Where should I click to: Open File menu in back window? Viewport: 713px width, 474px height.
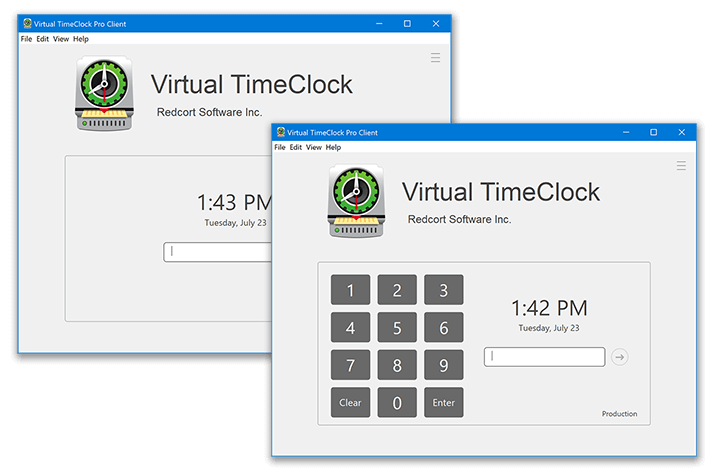coord(26,39)
